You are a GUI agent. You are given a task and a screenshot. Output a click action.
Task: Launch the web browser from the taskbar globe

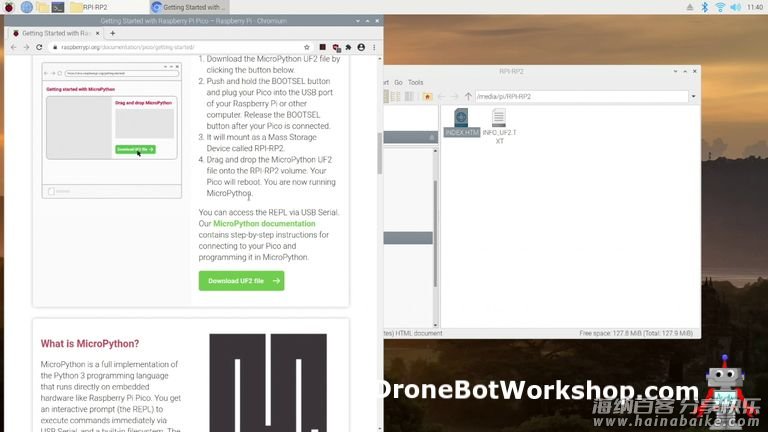coord(26,7)
